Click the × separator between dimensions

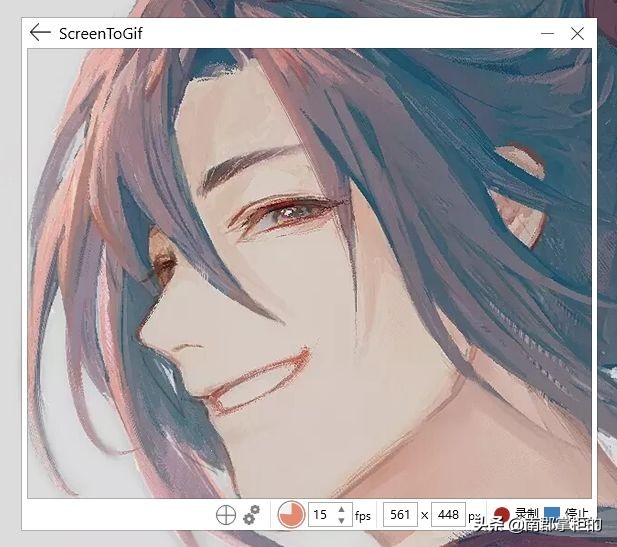(x=424, y=516)
